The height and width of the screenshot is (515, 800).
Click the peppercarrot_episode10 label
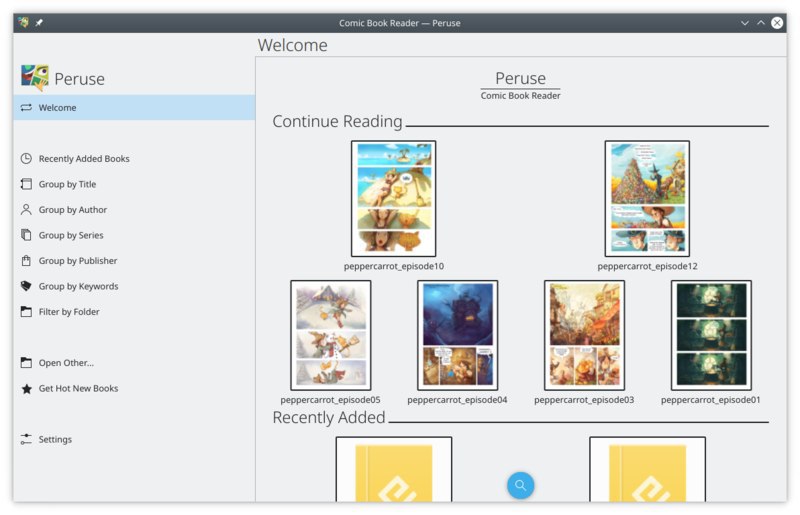coord(394,266)
